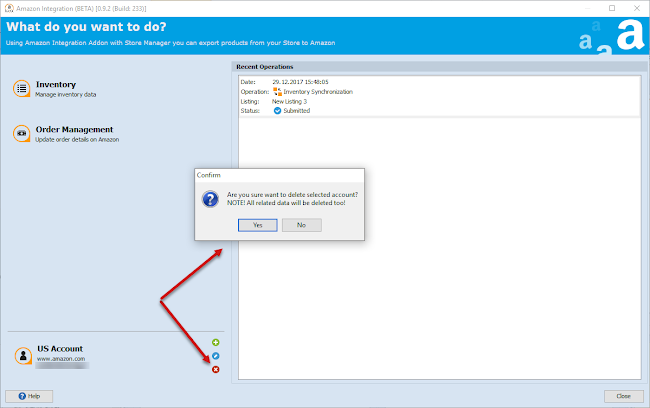Viewport: 650px width, 408px height.
Task: Select the Inventory heading text
Action: pos(56,85)
